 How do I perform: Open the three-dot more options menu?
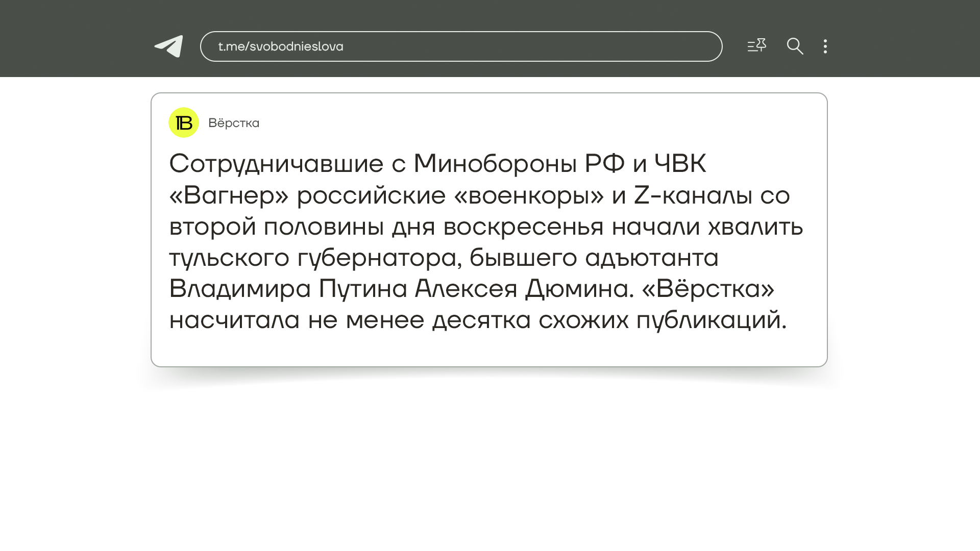pyautogui.click(x=825, y=46)
